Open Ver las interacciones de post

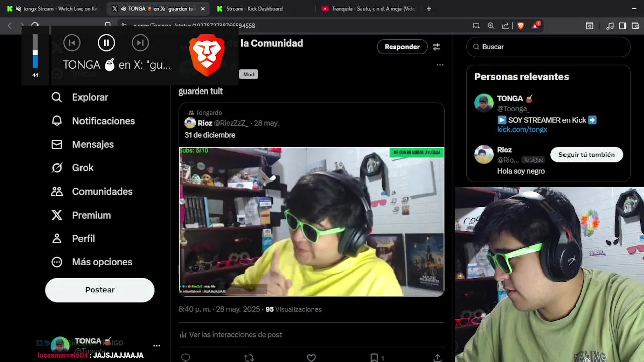coord(230,335)
